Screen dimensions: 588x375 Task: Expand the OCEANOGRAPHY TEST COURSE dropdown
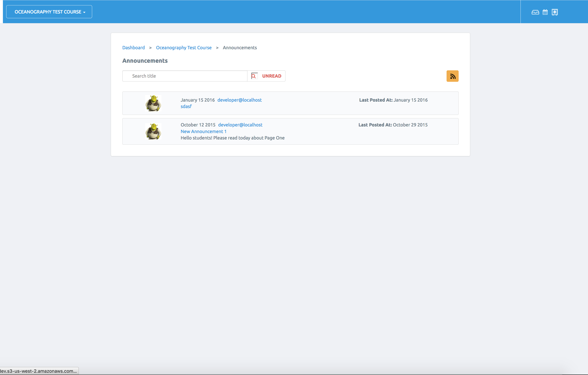pos(49,12)
